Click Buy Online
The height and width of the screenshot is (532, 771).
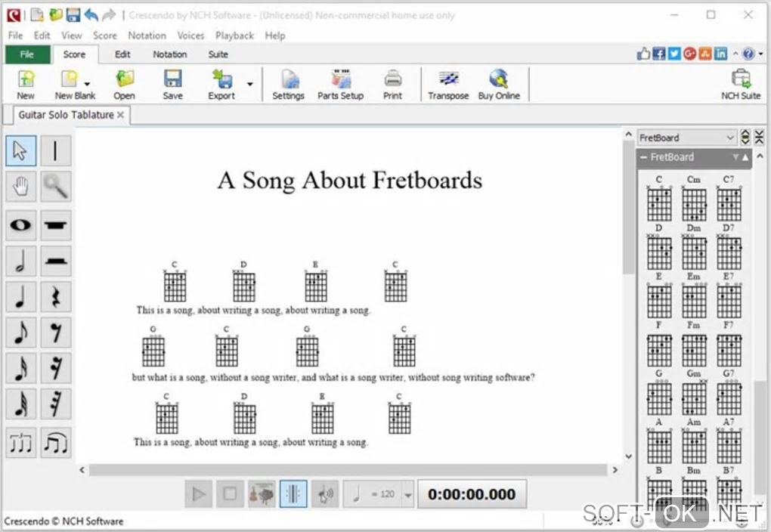pyautogui.click(x=499, y=85)
